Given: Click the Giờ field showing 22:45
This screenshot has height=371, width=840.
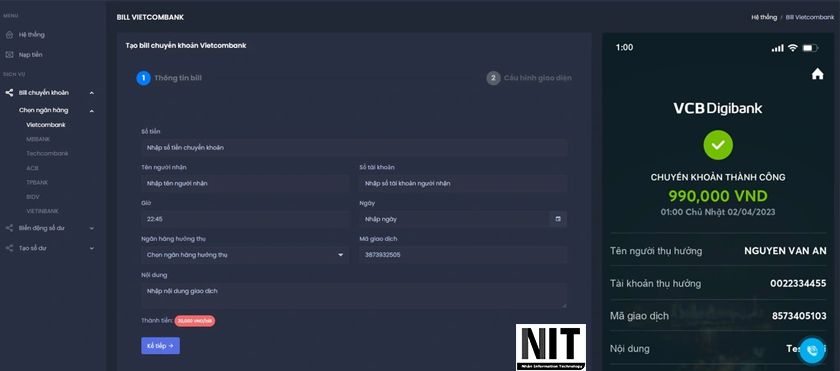Looking at the screenshot, I should tap(245, 219).
